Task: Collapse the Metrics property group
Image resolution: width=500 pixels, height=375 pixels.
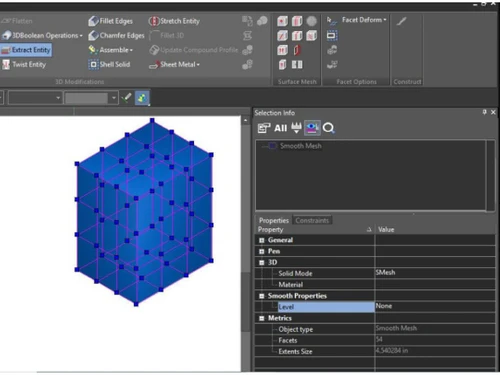Action: (262, 318)
